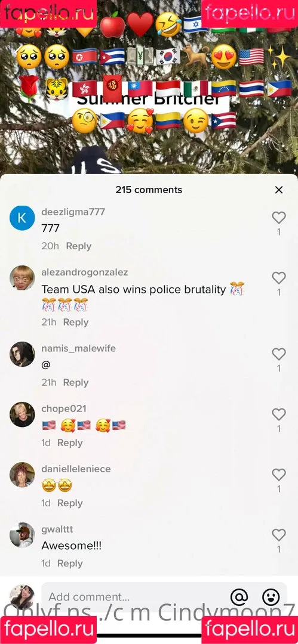Reply to deezligma777's 777 comment
The image size is (298, 644).
(x=79, y=246)
